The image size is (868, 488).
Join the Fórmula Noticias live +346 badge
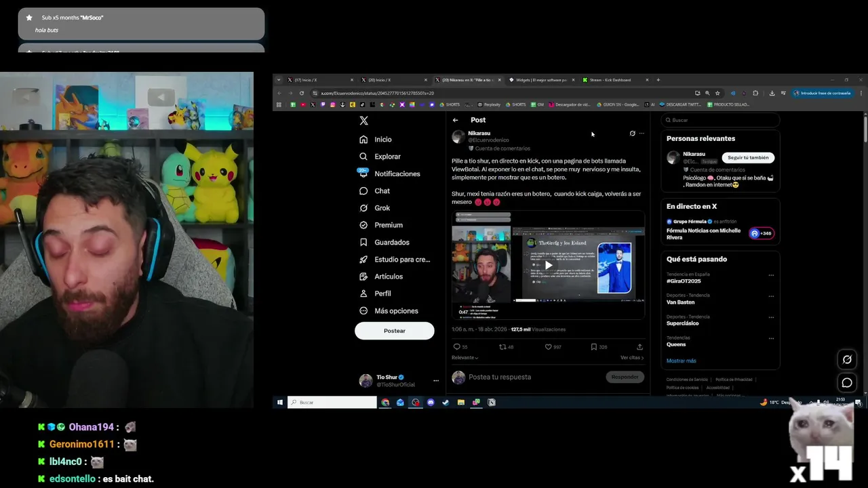pyautogui.click(x=761, y=233)
